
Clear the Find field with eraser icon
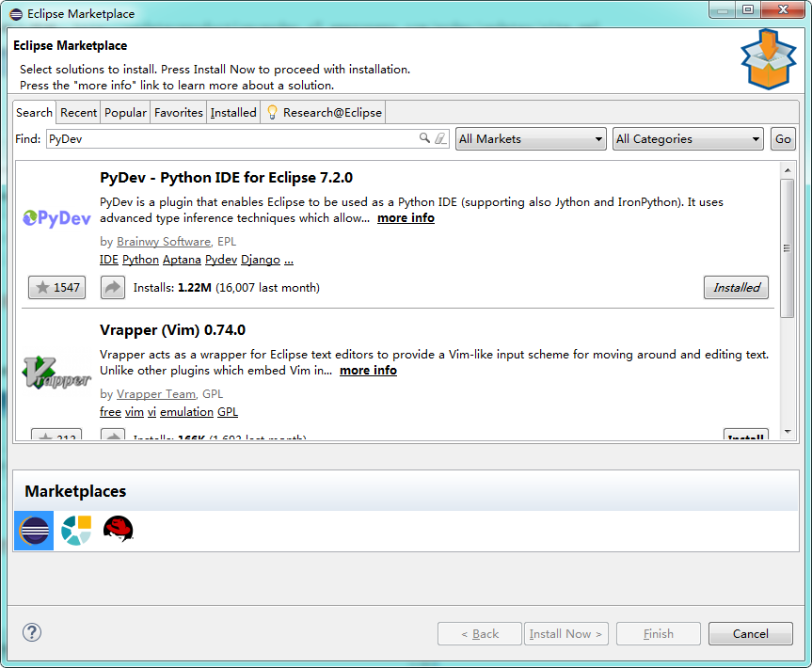[x=440, y=138]
